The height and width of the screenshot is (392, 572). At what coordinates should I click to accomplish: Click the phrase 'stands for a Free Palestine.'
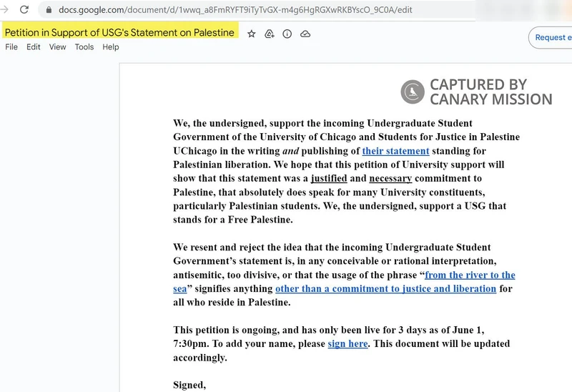pos(233,220)
